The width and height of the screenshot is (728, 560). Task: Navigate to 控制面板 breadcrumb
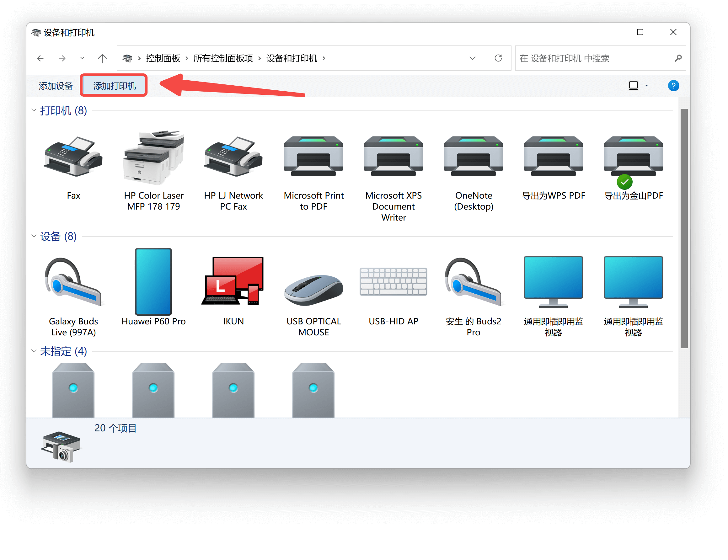tap(163, 58)
